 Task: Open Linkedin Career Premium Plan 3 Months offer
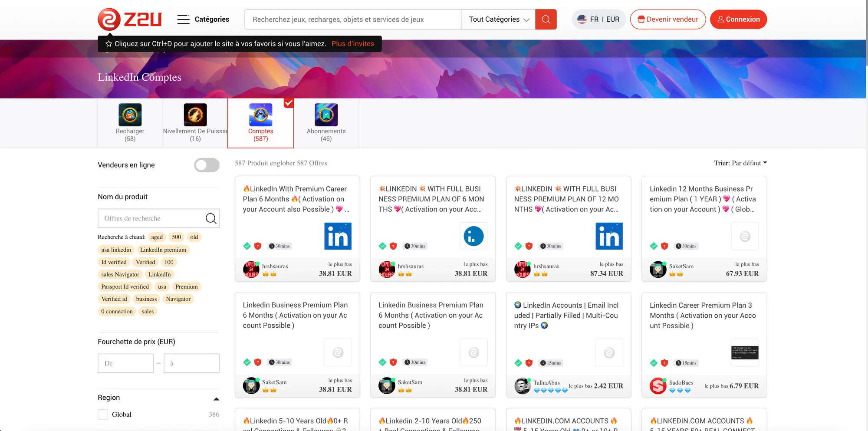(703, 315)
